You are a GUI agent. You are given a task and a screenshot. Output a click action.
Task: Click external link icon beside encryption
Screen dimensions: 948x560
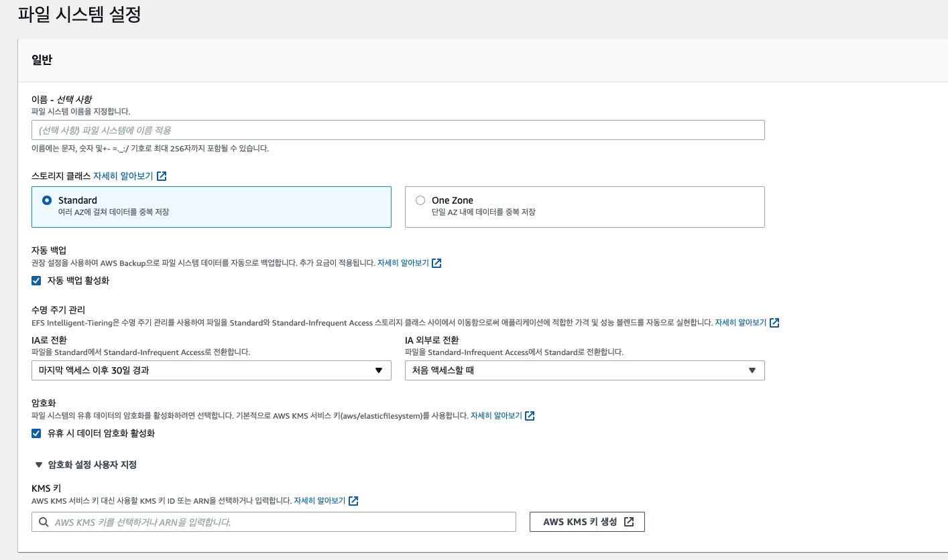[530, 416]
